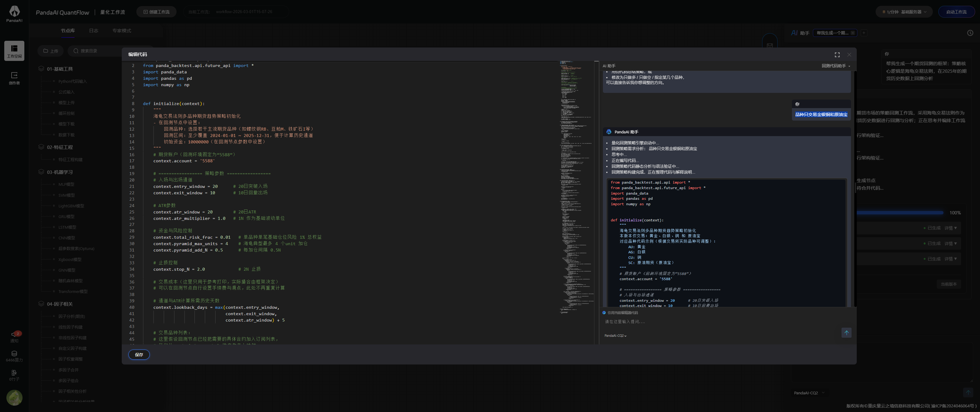Click the layers icon beside 01-基础工具
This screenshot has width=980, height=412.
[41, 69]
